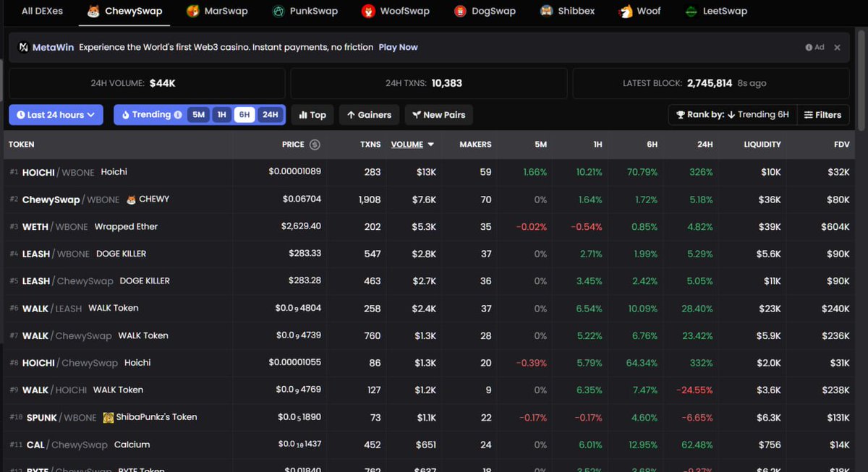Select the 5M trending interval
This screenshot has width=868, height=472.
199,115
